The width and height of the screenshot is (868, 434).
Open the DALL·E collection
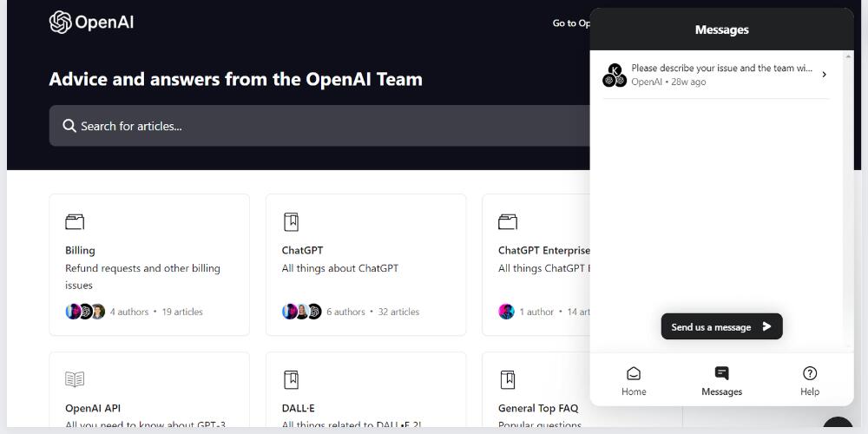tap(366, 390)
